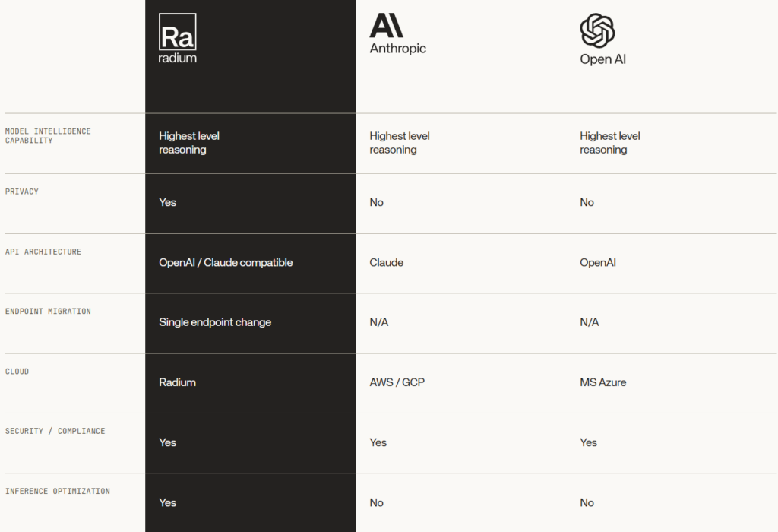The width and height of the screenshot is (778, 532).
Task: Select the 'Cloud' row label
Action: [17, 371]
